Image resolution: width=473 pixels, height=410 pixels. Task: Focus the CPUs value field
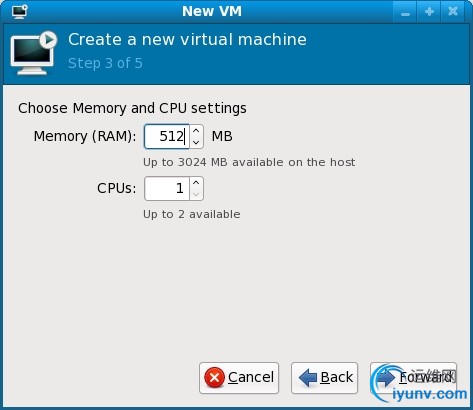click(167, 188)
